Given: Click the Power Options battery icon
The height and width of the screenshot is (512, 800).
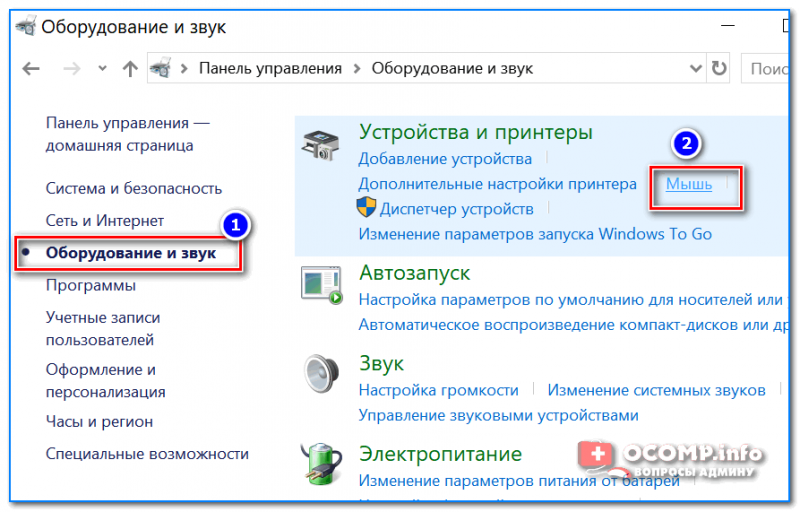Looking at the screenshot, I should click(321, 464).
